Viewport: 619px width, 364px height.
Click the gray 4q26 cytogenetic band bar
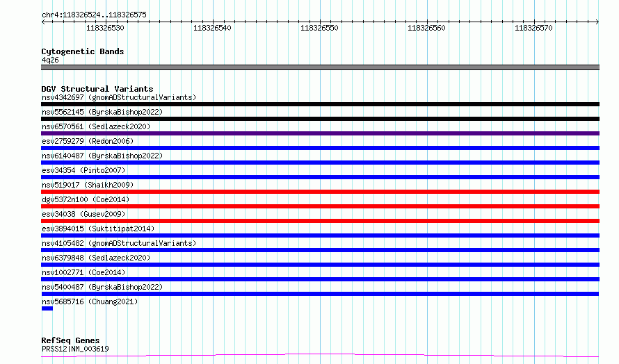point(320,67)
